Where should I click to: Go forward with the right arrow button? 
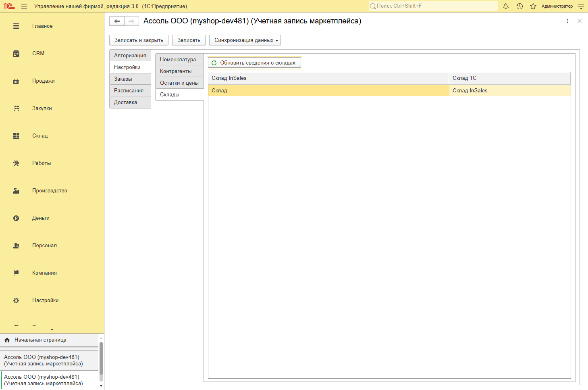pos(131,21)
